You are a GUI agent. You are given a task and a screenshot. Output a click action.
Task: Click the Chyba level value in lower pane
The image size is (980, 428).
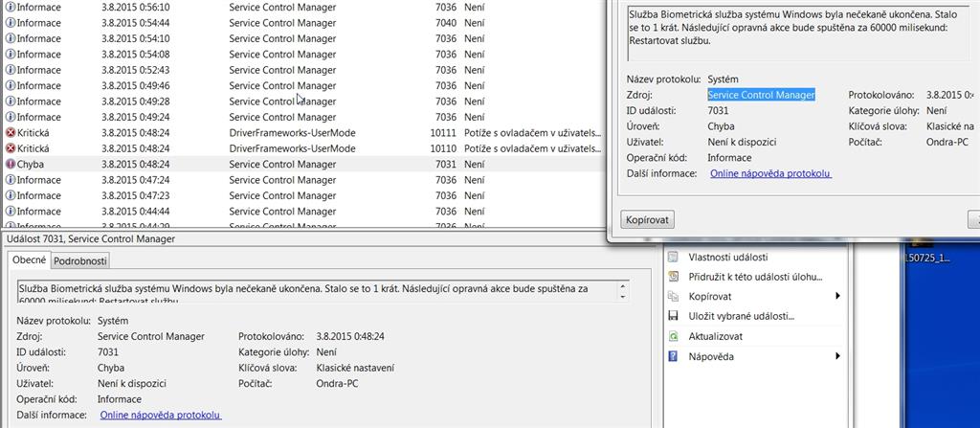coord(111,368)
